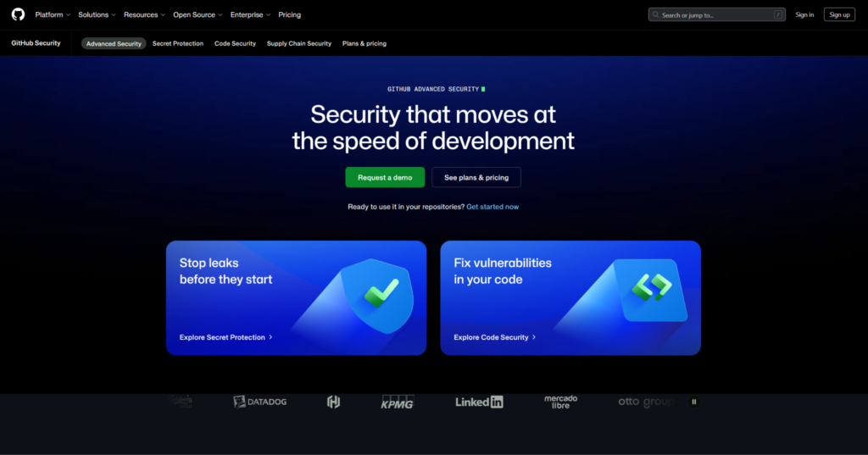The image size is (868, 455).
Task: Click the GitHub Octocat logo
Action: 19,14
